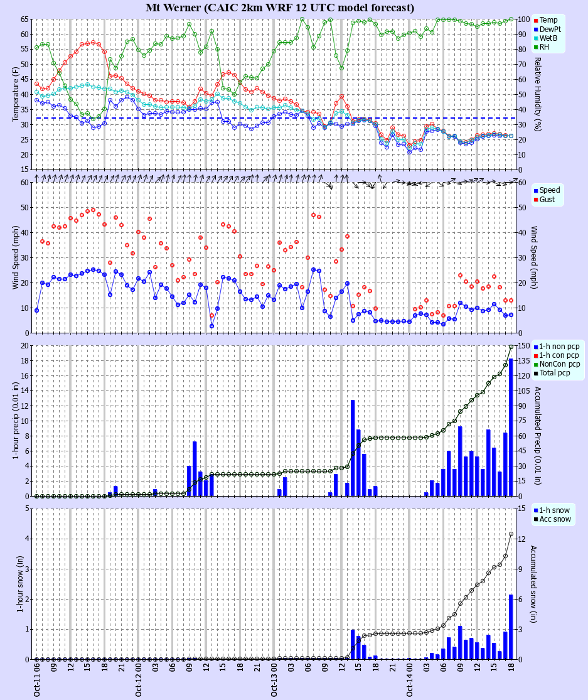Select the 1-h con pcp legend entry

point(557,355)
